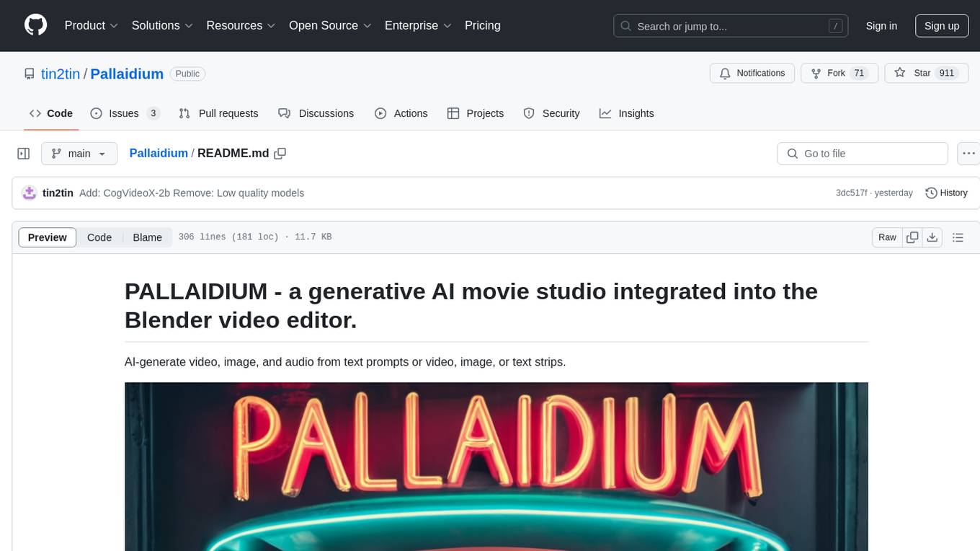View the file History

click(x=946, y=193)
